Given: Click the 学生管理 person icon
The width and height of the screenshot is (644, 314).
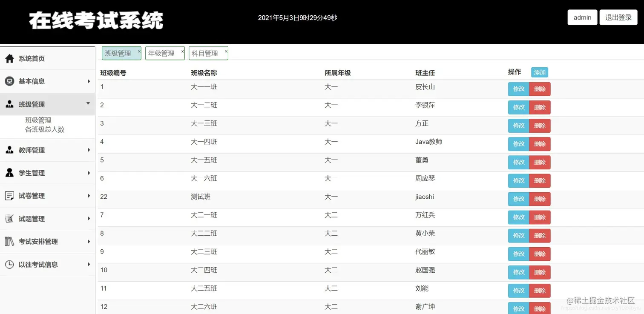Looking at the screenshot, I should [9, 173].
